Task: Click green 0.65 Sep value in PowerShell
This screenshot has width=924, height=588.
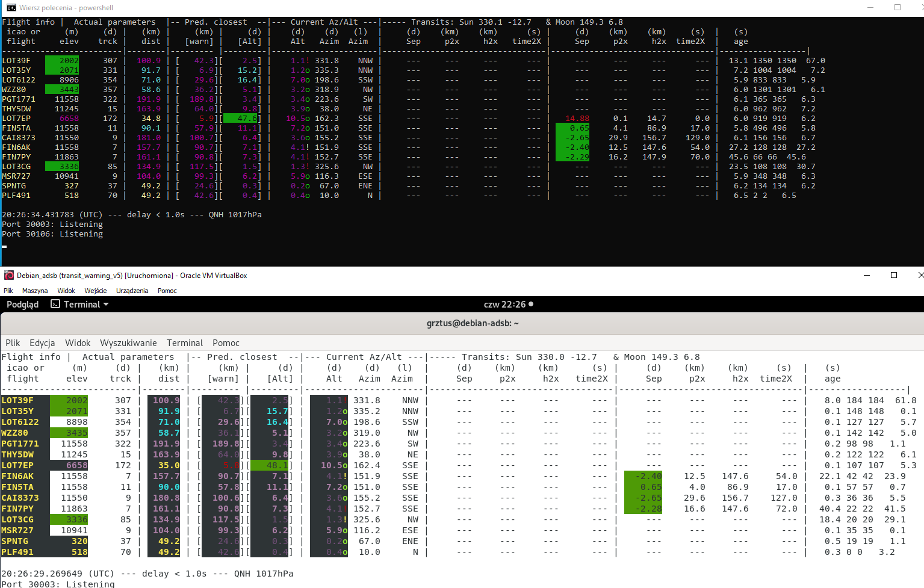Action: pyautogui.click(x=572, y=128)
